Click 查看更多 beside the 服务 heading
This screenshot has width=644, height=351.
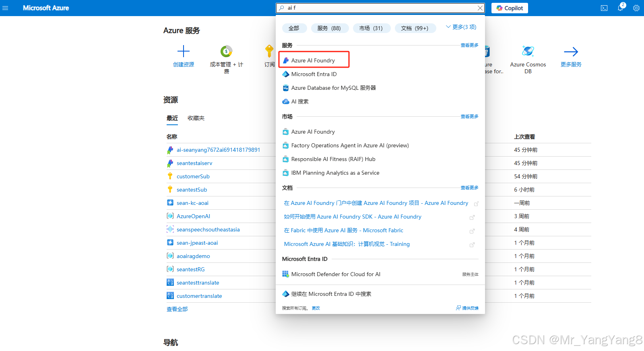(469, 45)
